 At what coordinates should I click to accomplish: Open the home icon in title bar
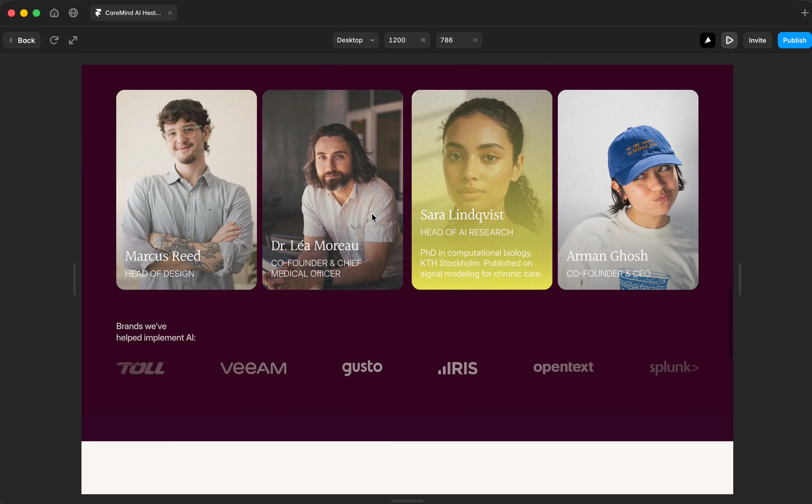pos(54,13)
